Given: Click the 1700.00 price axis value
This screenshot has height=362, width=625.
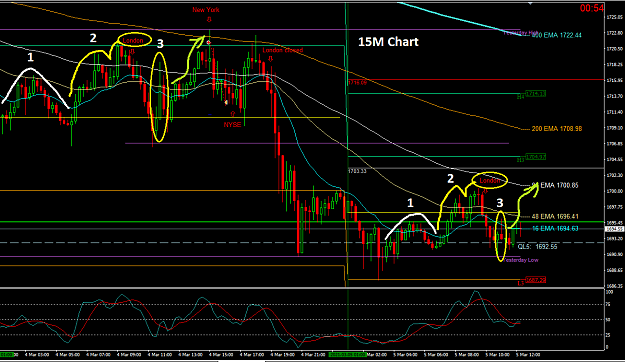Looking at the screenshot, I should [x=614, y=191].
